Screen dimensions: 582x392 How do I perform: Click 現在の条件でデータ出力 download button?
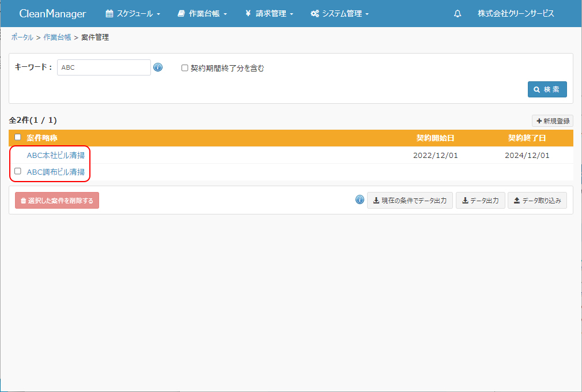coord(410,201)
